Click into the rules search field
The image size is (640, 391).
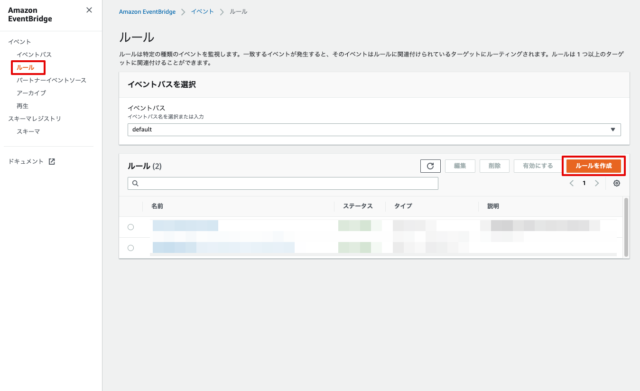283,183
